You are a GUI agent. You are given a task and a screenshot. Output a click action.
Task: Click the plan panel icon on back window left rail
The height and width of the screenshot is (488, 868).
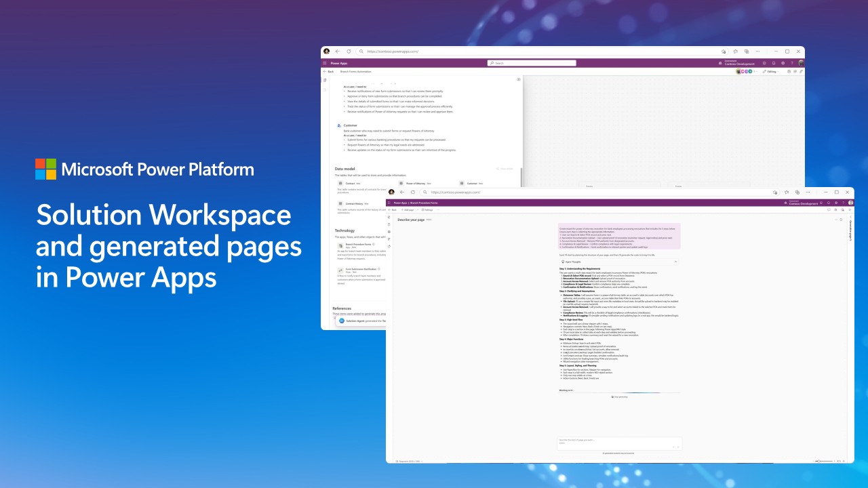325,81
